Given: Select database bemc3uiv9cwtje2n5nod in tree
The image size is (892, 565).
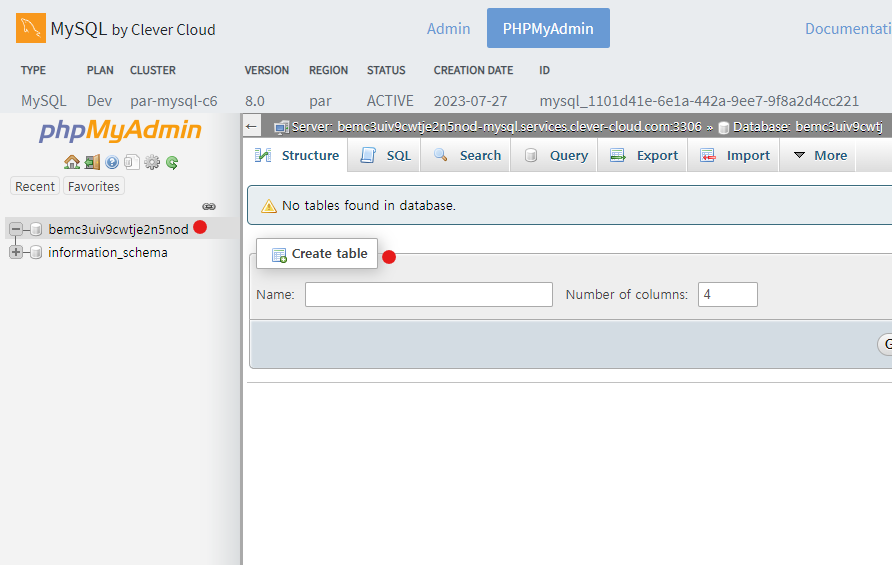Looking at the screenshot, I should (118, 229).
